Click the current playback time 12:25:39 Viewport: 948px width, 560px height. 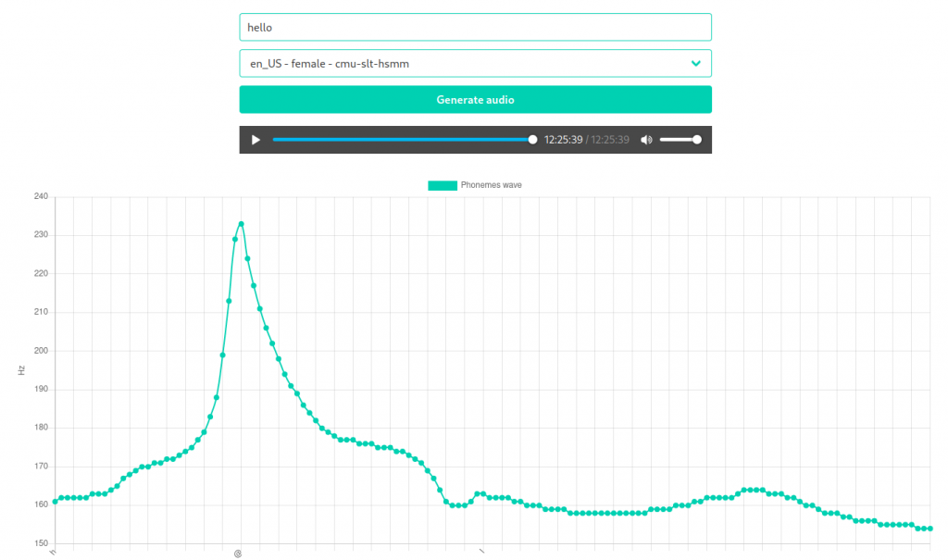click(563, 140)
